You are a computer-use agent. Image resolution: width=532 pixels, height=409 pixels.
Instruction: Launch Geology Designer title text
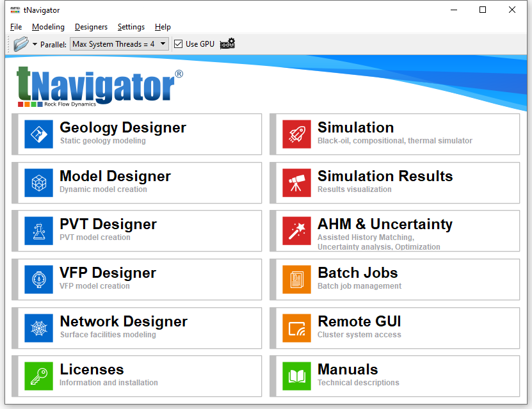point(123,128)
